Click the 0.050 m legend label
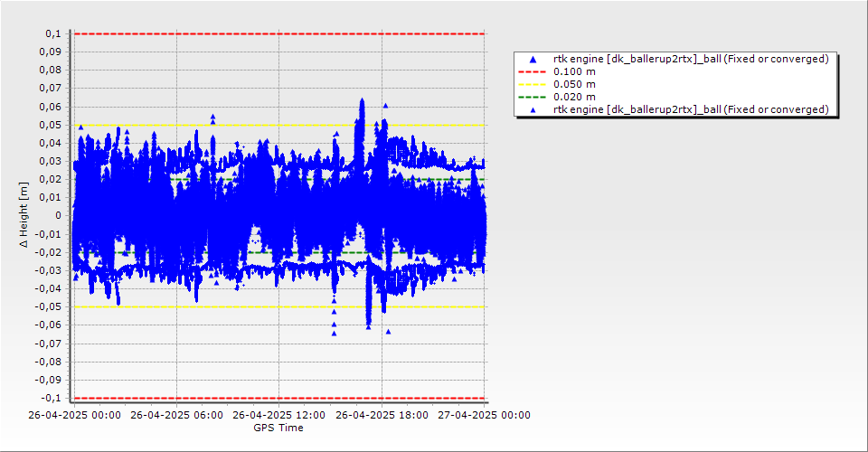Screen dimensions: 868x452 574,84
